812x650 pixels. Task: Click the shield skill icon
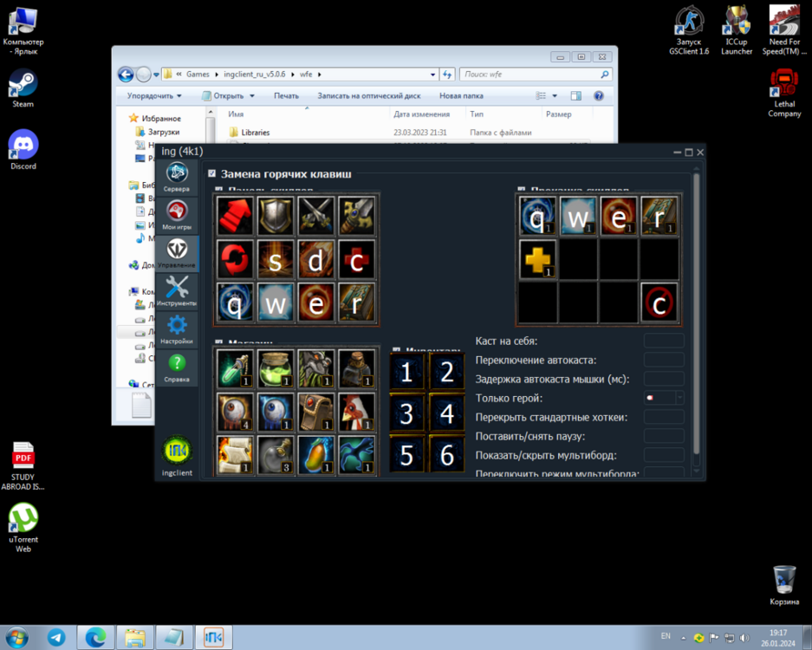pos(275,217)
